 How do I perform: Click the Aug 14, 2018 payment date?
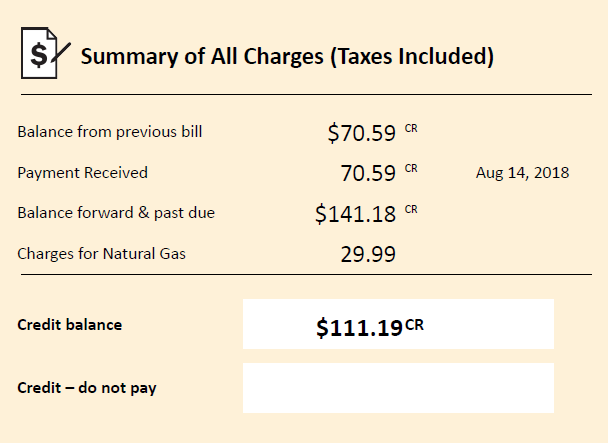pyautogui.click(x=522, y=173)
